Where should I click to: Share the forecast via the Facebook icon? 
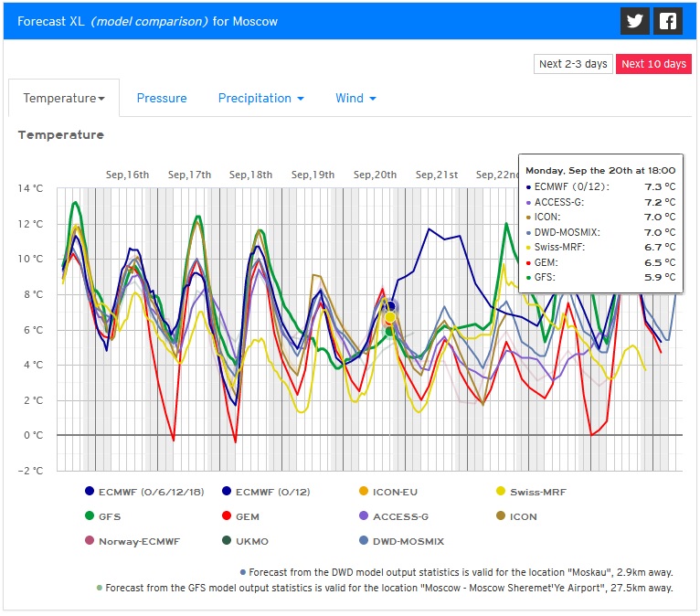click(x=668, y=21)
